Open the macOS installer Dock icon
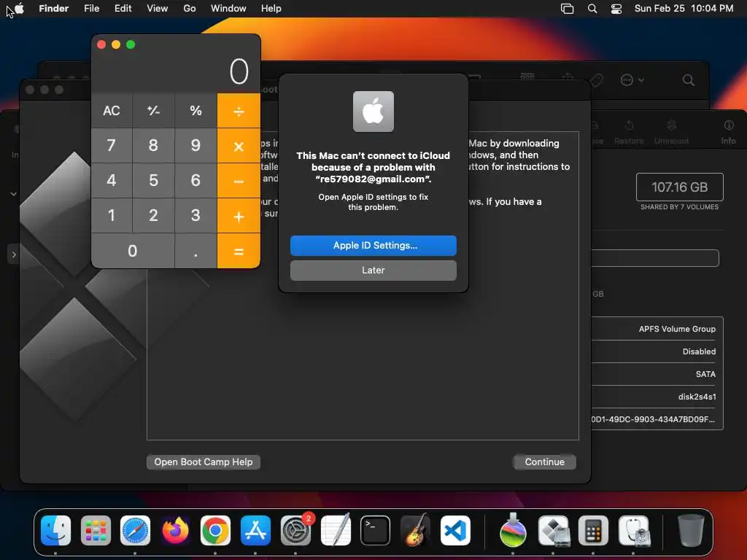 click(x=513, y=531)
